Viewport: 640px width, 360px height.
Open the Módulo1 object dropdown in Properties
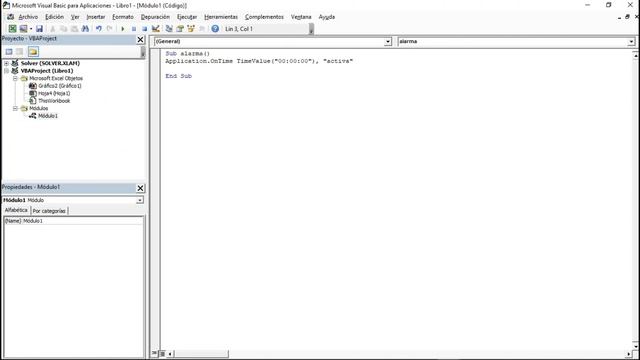140,200
